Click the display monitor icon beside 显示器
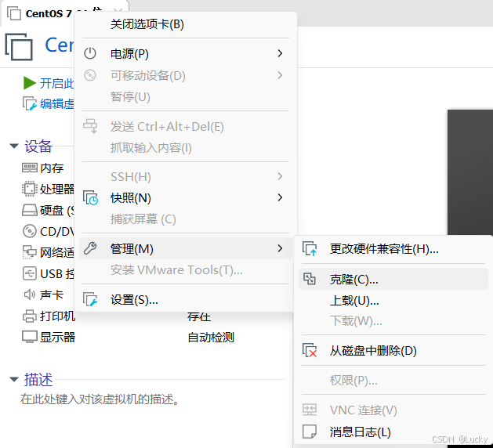This screenshot has width=493, height=448. pyautogui.click(x=30, y=337)
